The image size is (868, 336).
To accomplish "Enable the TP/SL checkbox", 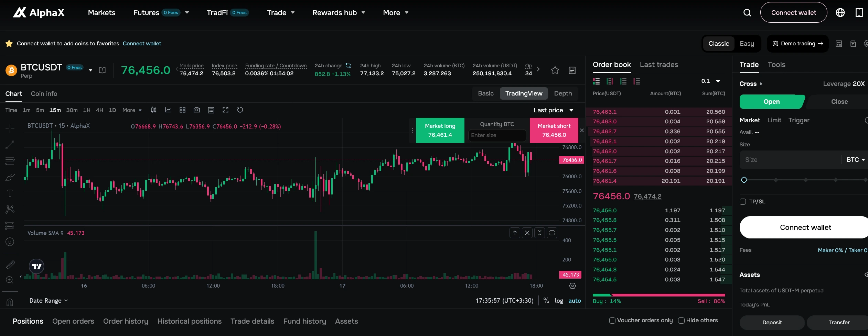I will [743, 202].
